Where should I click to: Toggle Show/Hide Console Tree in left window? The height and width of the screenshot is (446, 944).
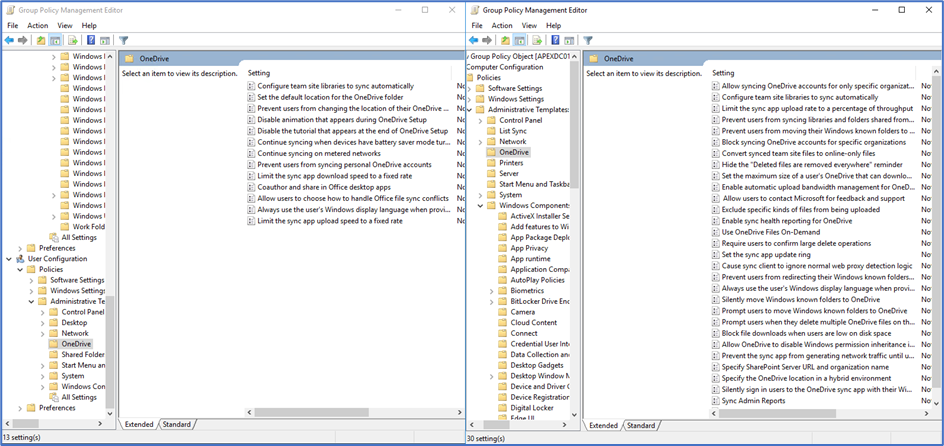[x=55, y=40]
